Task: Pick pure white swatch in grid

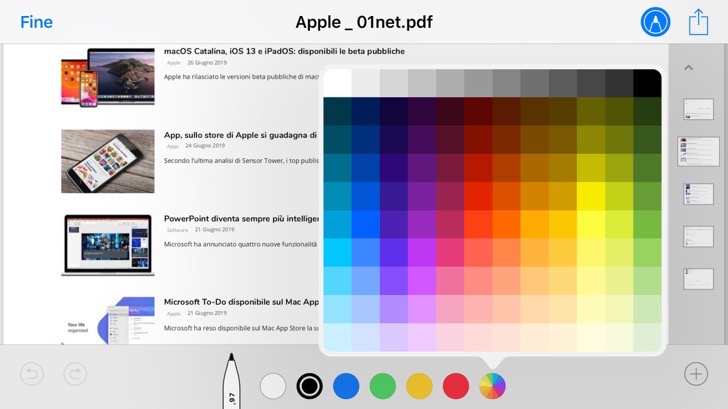Action: tap(338, 83)
